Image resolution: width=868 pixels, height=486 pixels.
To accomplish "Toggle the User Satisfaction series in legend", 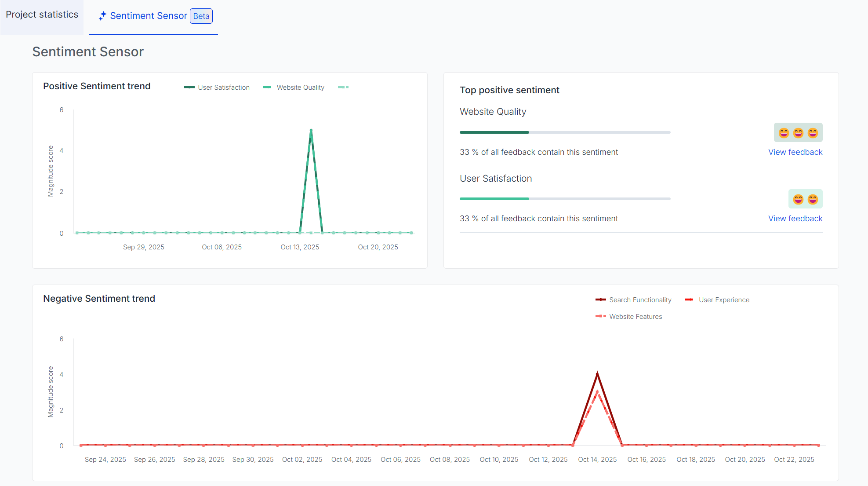I will tap(223, 88).
